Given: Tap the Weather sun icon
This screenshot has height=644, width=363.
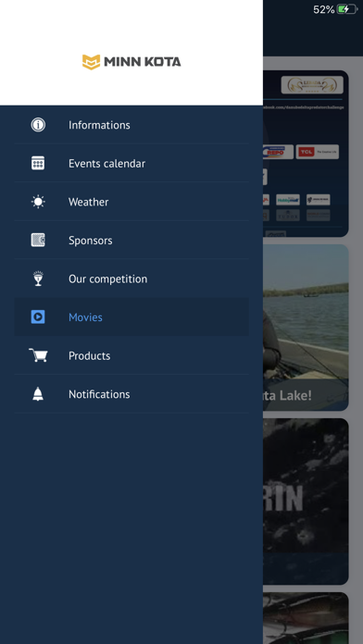Looking at the screenshot, I should click(38, 202).
